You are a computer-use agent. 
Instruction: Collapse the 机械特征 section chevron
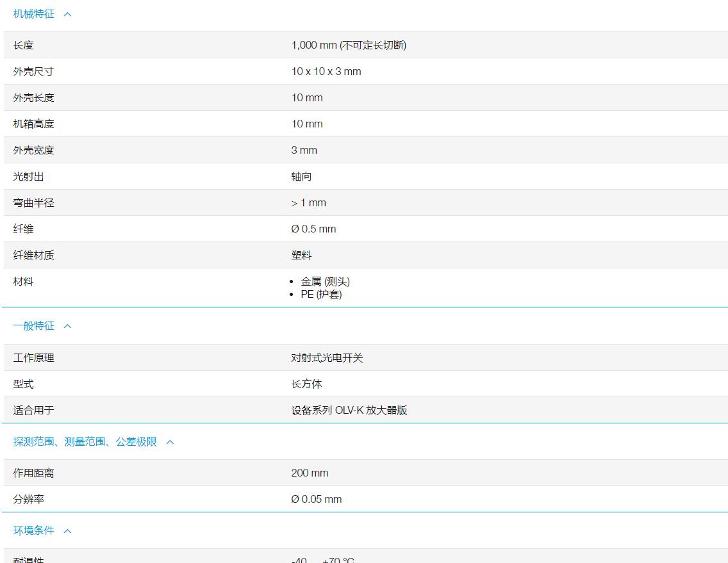pyautogui.click(x=67, y=13)
